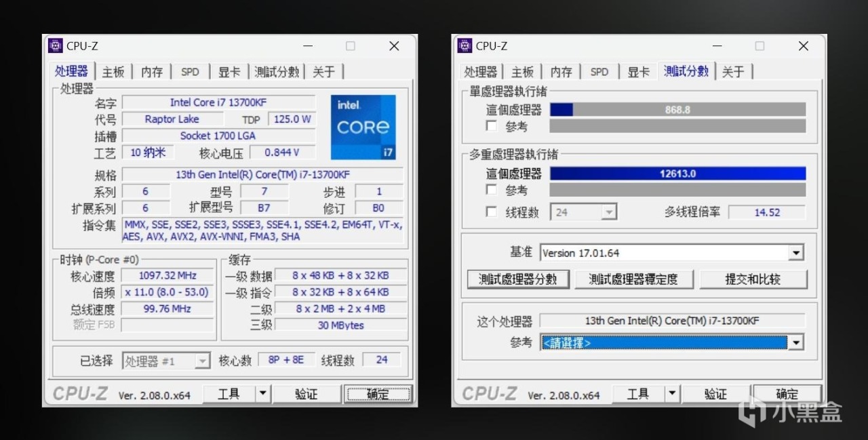
Task: Click L3 cache value 30 MBytes
Action: [341, 325]
